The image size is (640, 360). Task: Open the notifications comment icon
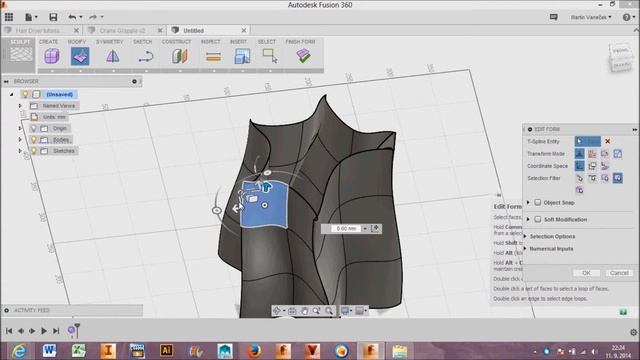[553, 17]
